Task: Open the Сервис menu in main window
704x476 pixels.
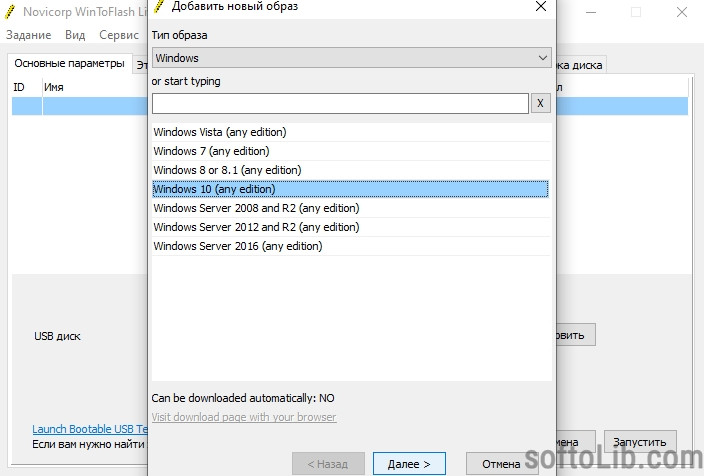Action: coord(119,35)
